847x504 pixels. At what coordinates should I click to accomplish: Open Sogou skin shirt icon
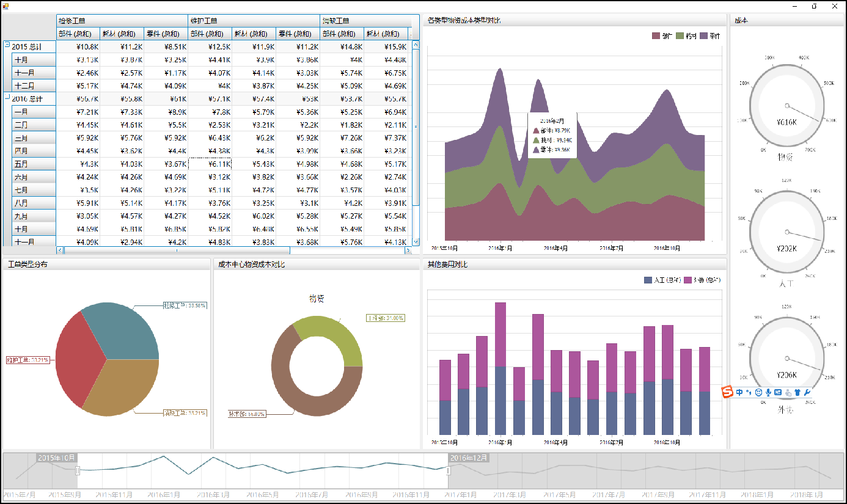[797, 392]
